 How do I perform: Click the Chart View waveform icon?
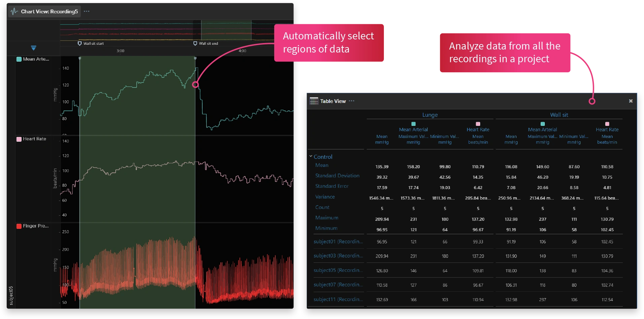tap(14, 11)
